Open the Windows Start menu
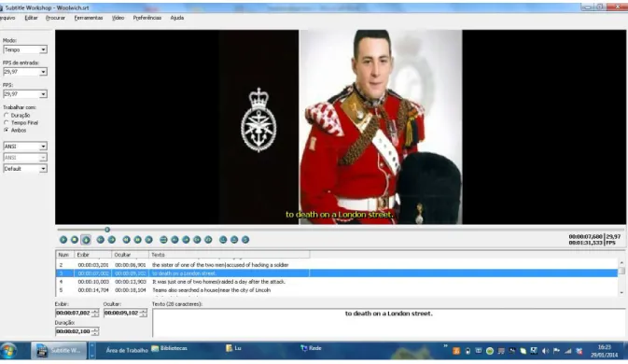Image resolution: width=628 pixels, height=364 pixels. coord(8,351)
